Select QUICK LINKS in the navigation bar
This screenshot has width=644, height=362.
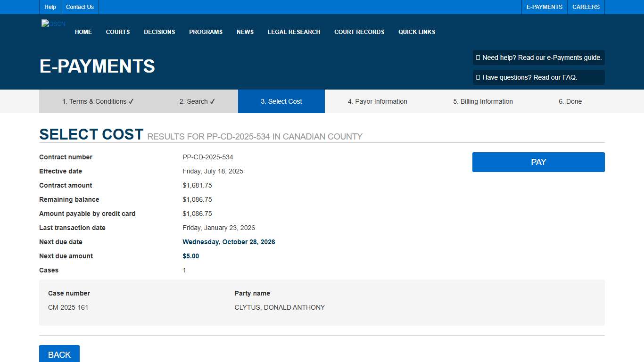point(416,32)
